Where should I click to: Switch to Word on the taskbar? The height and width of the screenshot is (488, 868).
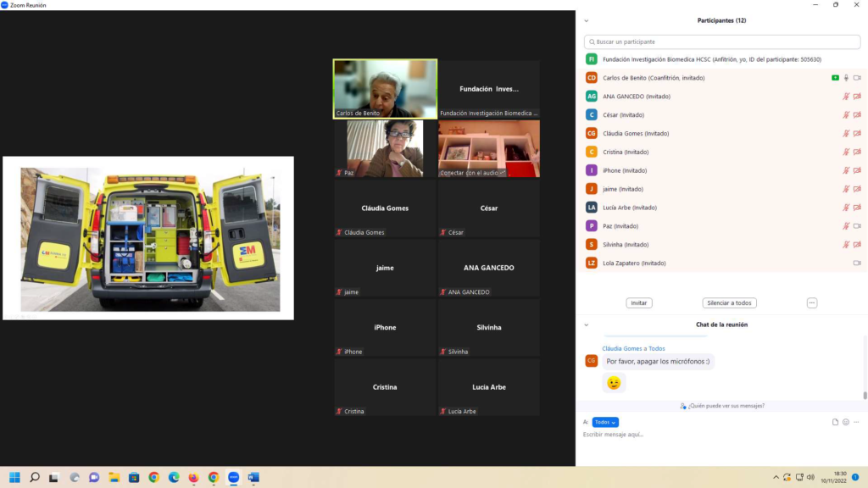click(253, 477)
